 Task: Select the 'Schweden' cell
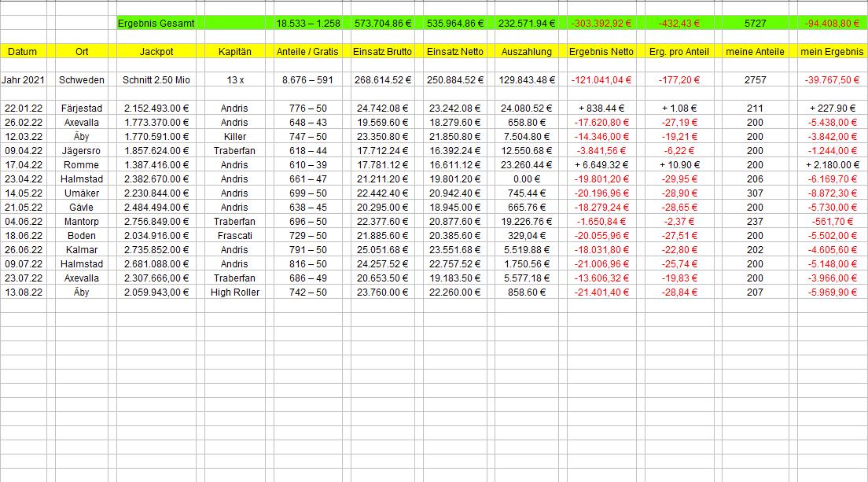82,79
